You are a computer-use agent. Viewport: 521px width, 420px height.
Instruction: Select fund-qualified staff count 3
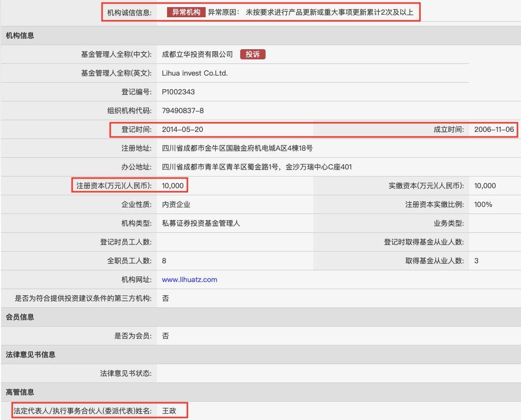coord(476,261)
